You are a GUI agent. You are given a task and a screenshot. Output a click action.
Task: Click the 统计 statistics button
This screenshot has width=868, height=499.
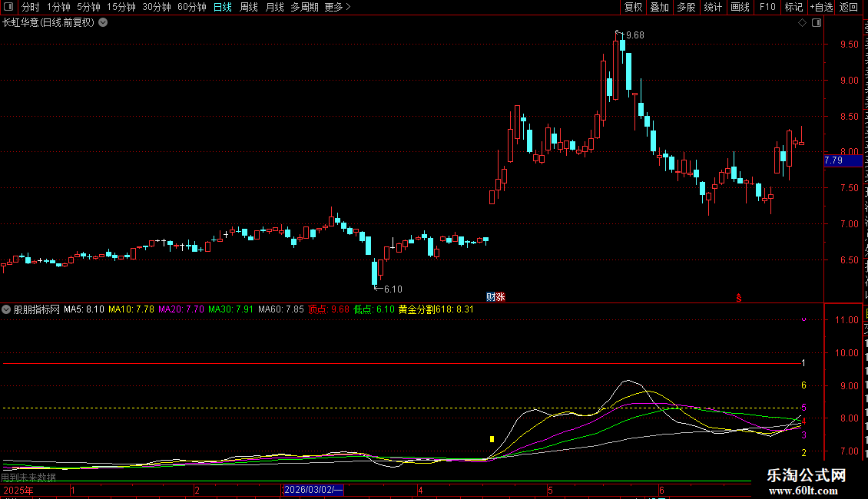[713, 7]
